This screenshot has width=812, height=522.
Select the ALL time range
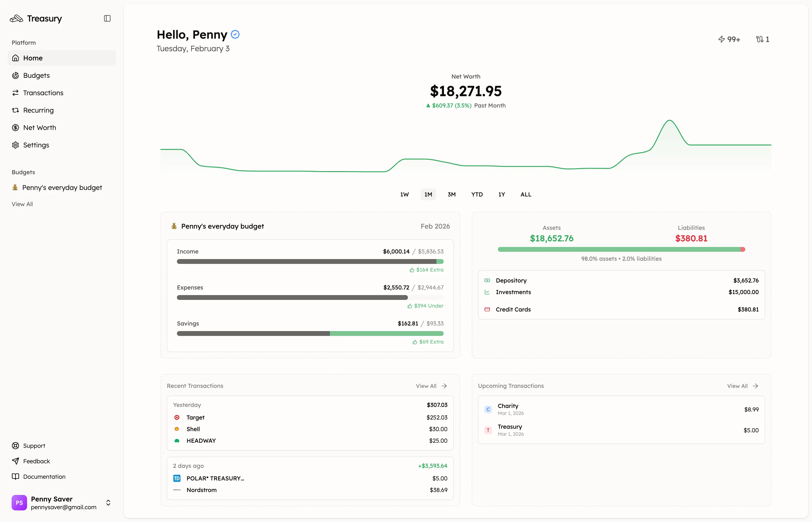click(x=526, y=194)
